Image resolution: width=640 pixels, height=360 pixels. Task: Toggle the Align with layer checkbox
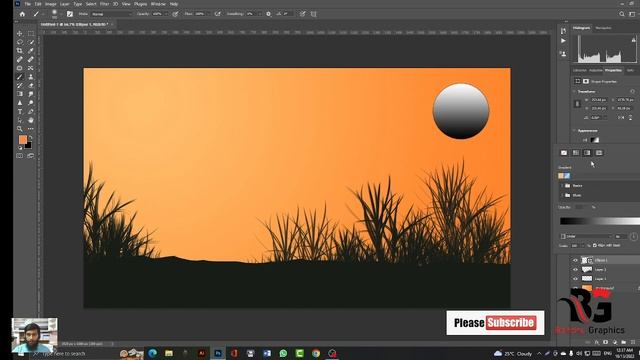pyautogui.click(x=594, y=245)
